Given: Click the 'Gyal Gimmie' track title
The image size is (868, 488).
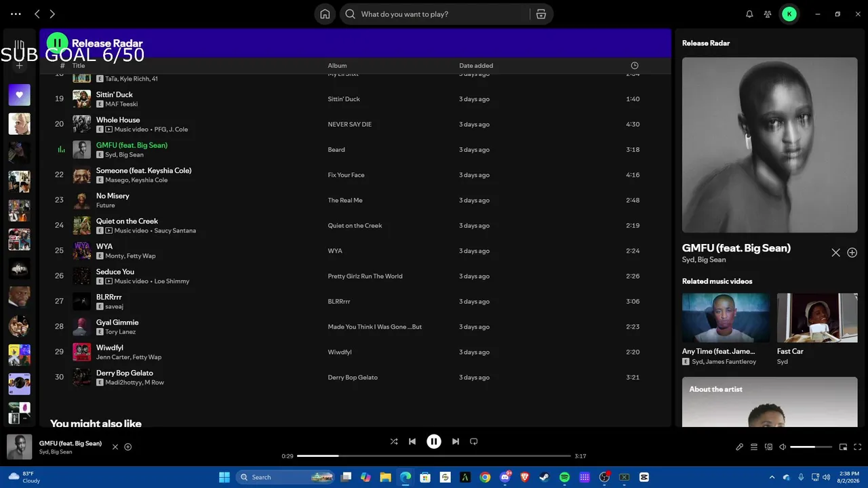Looking at the screenshot, I should tap(117, 323).
